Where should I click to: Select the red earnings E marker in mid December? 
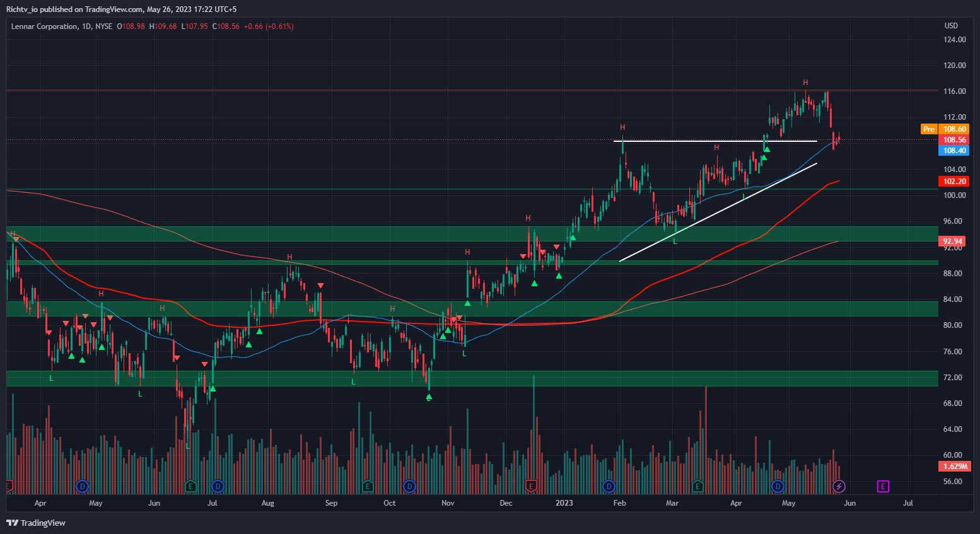click(531, 486)
